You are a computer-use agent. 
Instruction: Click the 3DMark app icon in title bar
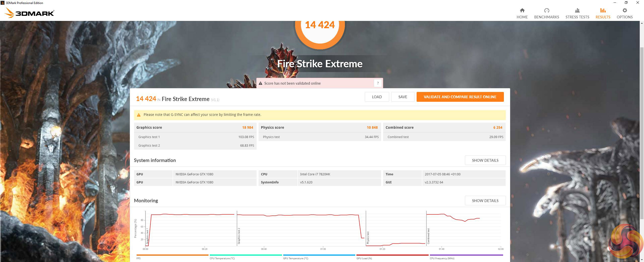coord(3,3)
